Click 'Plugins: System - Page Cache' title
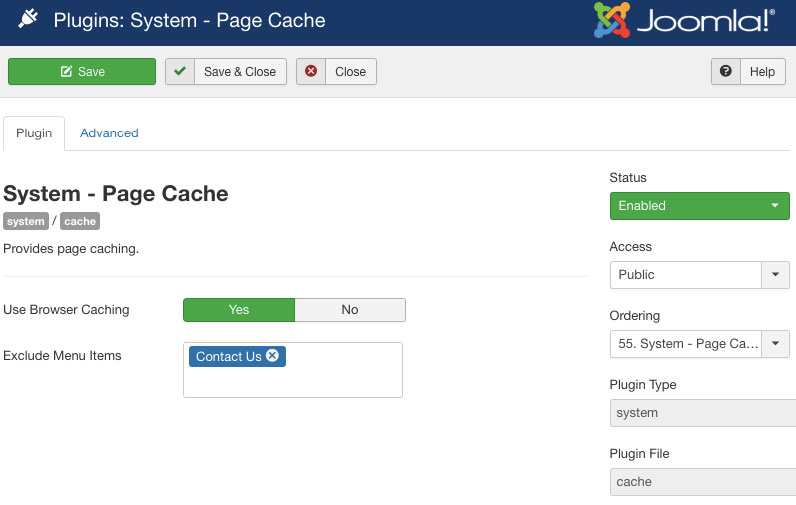This screenshot has width=796, height=505. 189,20
